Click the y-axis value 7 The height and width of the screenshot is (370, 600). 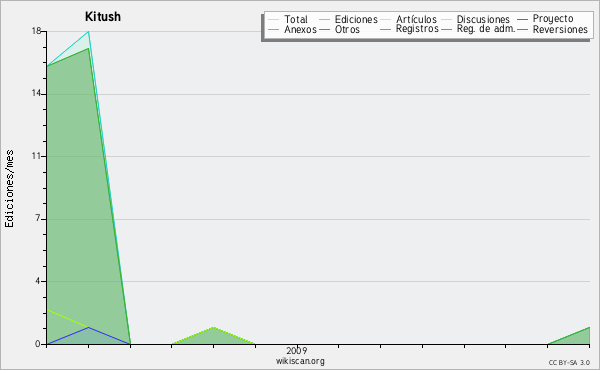tap(38, 219)
